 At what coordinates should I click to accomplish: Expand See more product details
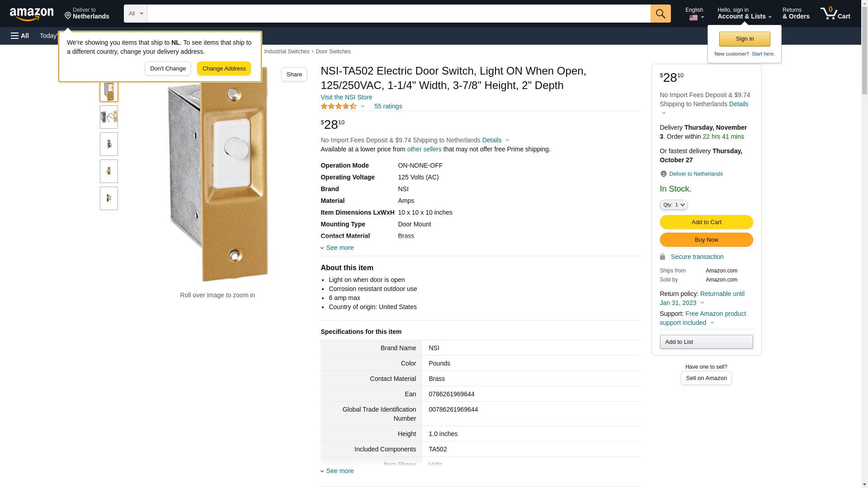pyautogui.click(x=340, y=248)
